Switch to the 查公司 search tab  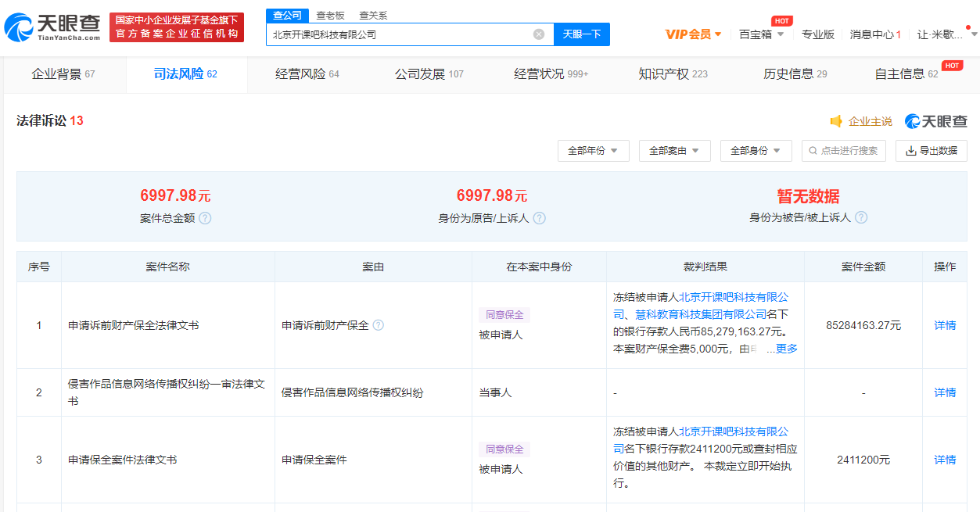287,15
